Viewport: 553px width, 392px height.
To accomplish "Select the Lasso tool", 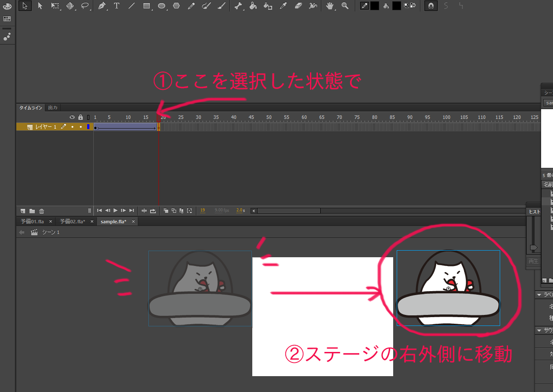I will click(85, 6).
